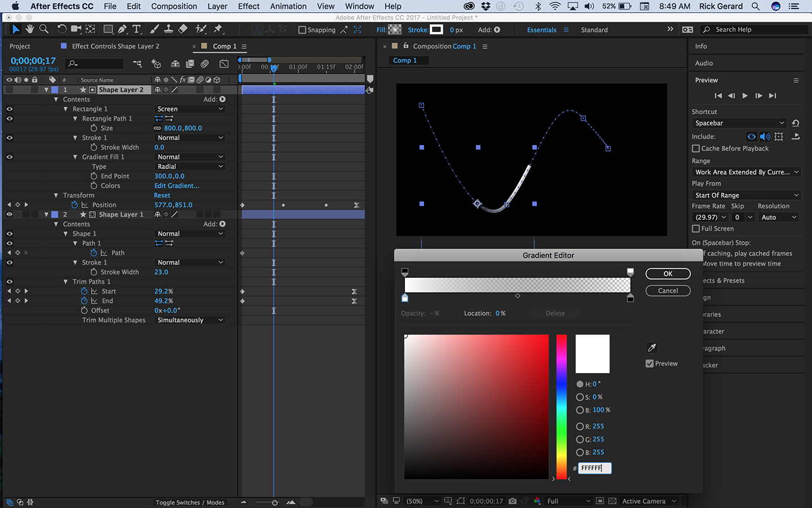Viewport: 812px width, 508px height.
Task: Select the Eraser tool
Action: 183,29
